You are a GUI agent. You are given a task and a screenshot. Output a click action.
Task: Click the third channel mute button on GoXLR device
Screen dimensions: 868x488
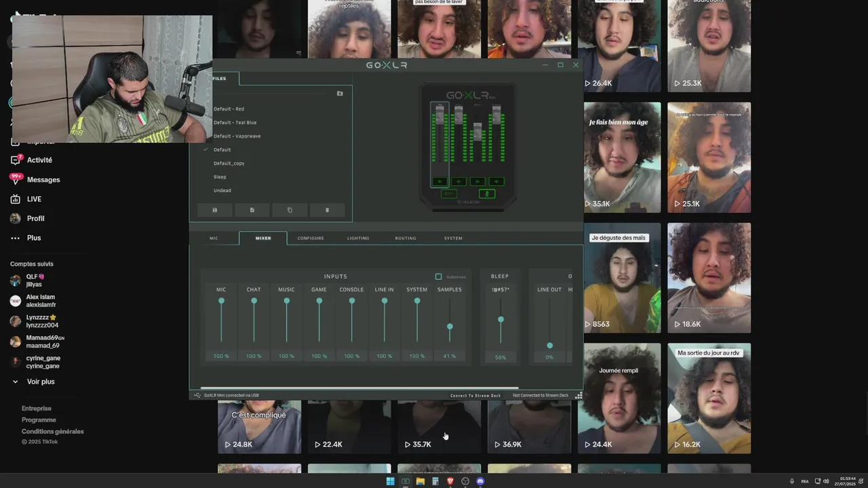(477, 181)
